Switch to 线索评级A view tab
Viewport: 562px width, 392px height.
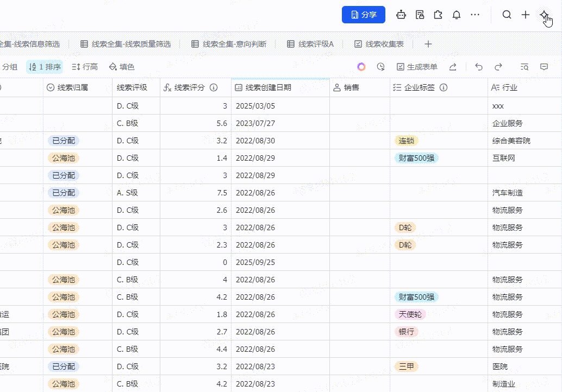(x=310, y=44)
